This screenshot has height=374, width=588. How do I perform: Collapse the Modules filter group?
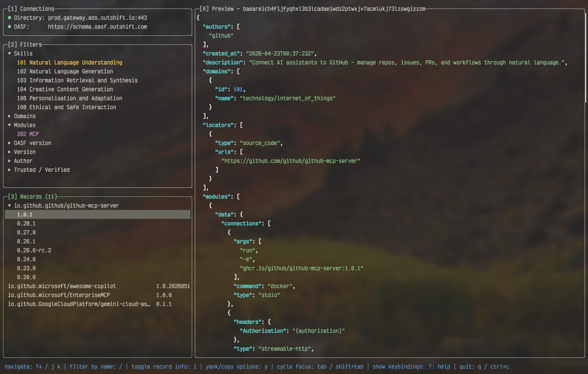pyautogui.click(x=10, y=125)
